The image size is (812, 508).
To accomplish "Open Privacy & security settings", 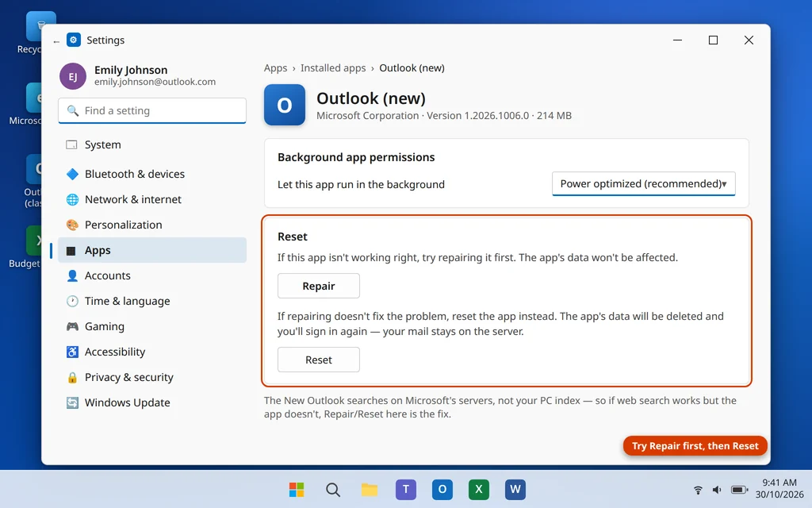I will point(152,377).
